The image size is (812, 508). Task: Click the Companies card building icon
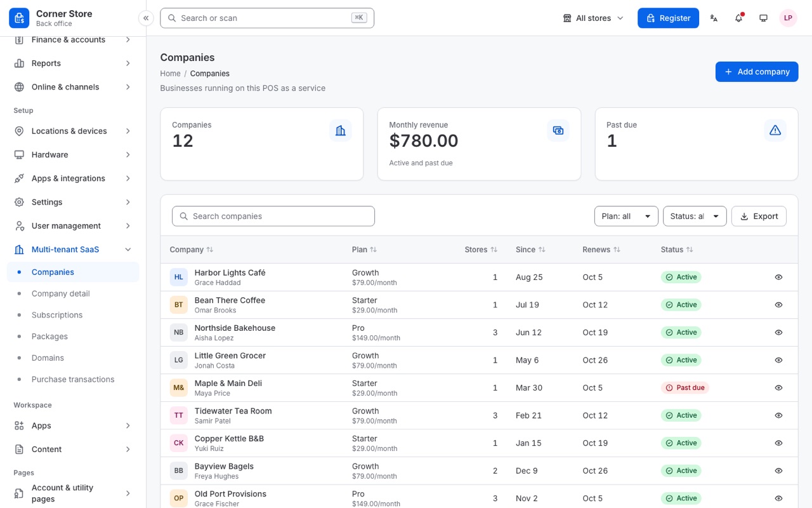341,130
